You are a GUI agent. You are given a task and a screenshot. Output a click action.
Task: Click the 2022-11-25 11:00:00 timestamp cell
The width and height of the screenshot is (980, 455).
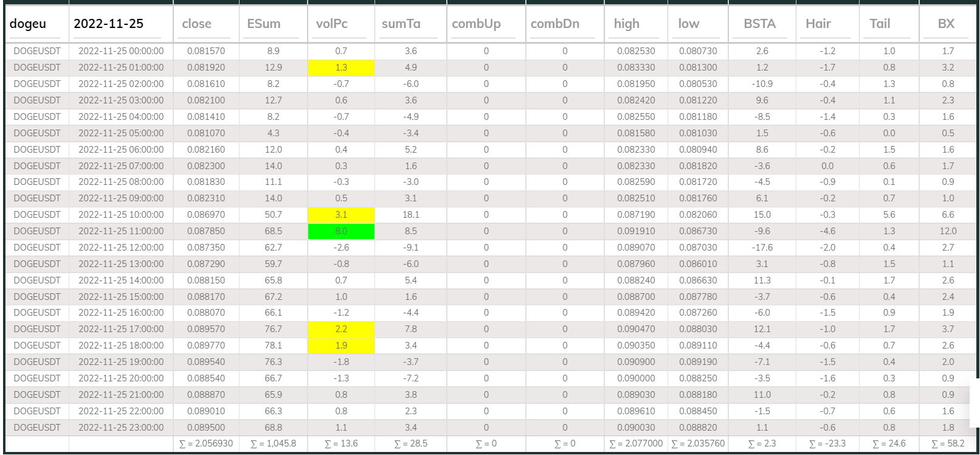[x=121, y=231]
